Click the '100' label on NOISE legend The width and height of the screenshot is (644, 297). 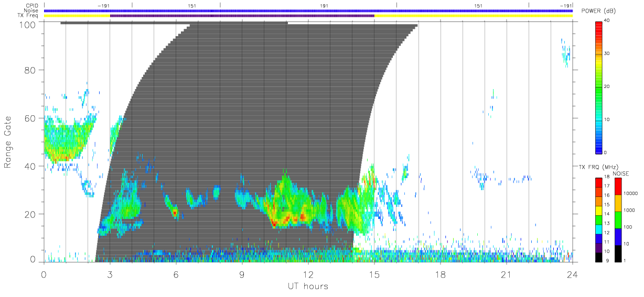[x=628, y=227]
